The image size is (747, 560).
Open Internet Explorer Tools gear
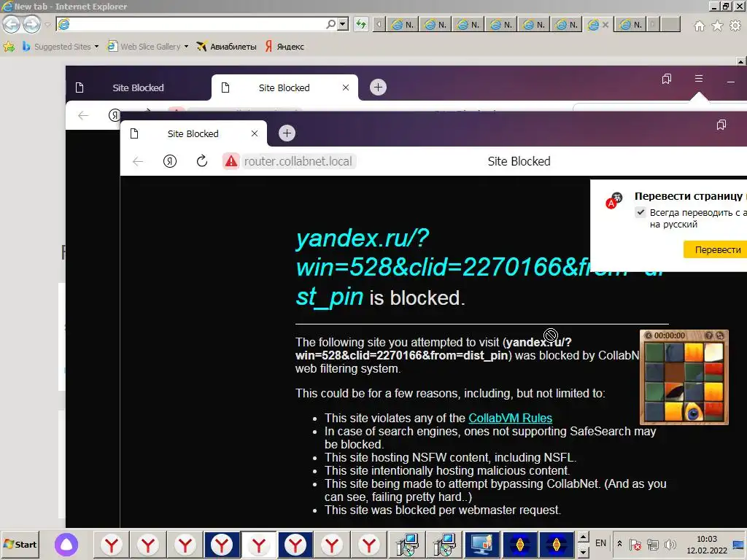point(735,26)
